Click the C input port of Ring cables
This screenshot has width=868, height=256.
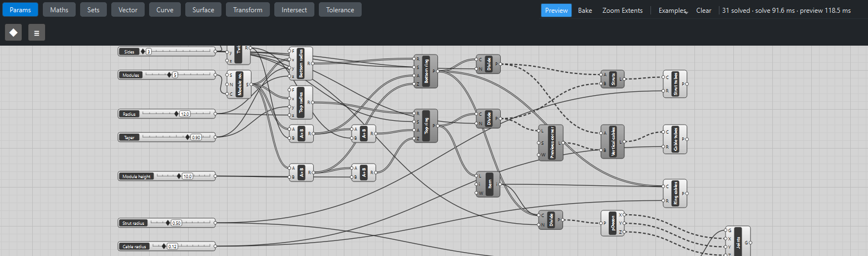(664, 186)
